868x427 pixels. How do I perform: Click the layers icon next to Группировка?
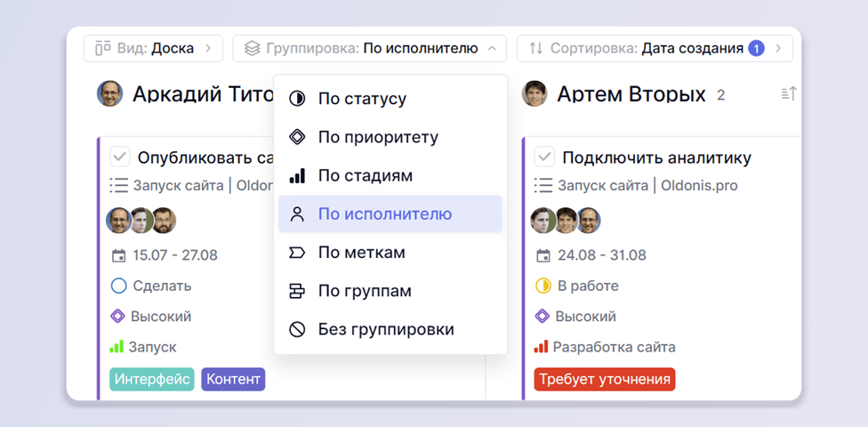[x=252, y=49]
